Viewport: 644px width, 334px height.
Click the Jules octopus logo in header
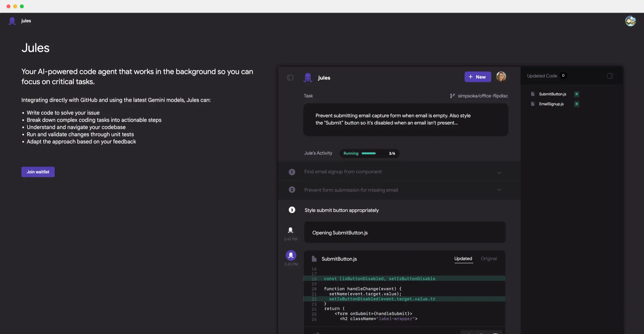click(x=12, y=21)
